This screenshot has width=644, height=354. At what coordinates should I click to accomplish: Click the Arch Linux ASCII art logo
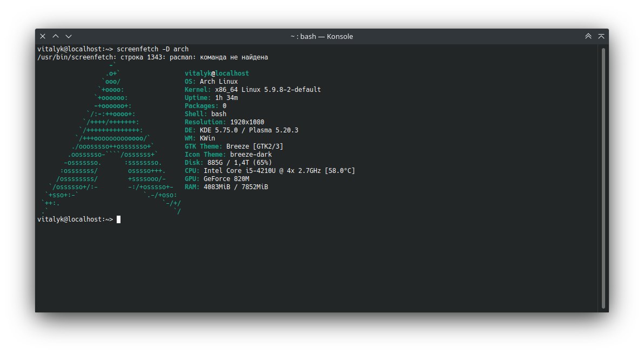(111, 138)
